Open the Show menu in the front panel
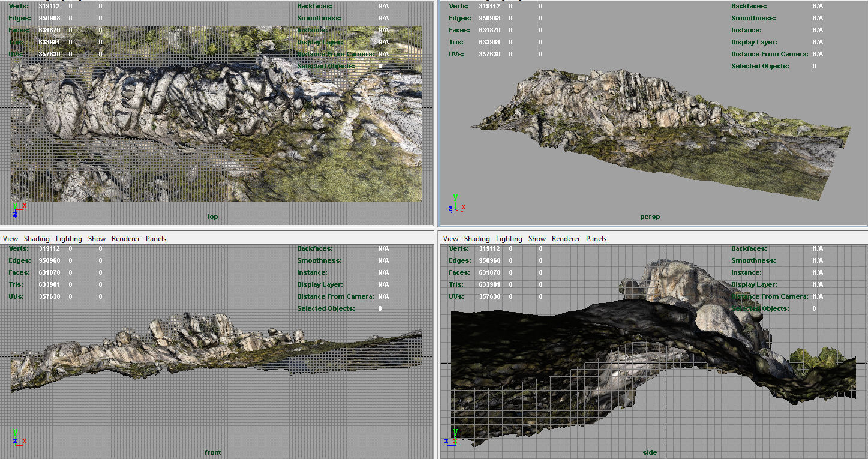Screen dimensions: 868x459 (97, 239)
